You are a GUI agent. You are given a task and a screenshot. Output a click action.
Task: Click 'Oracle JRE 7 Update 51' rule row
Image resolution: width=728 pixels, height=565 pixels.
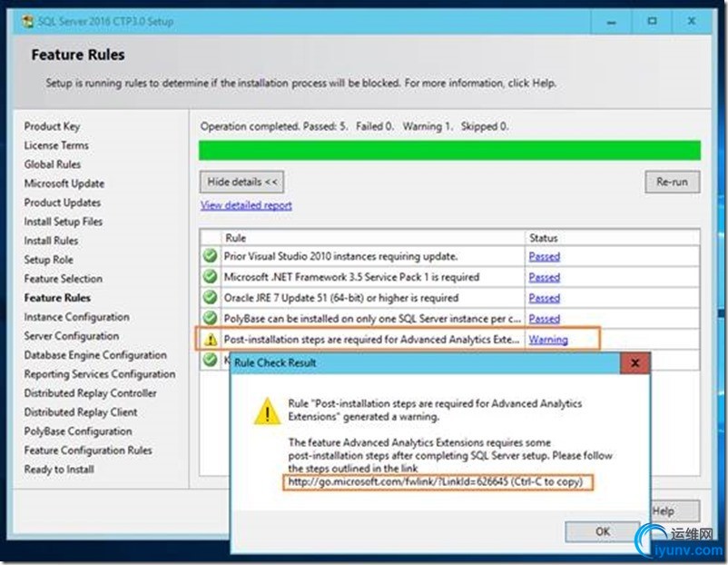point(449,298)
